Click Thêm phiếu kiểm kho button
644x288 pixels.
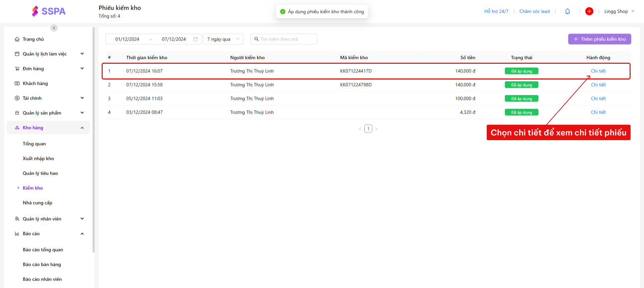pyautogui.click(x=600, y=39)
